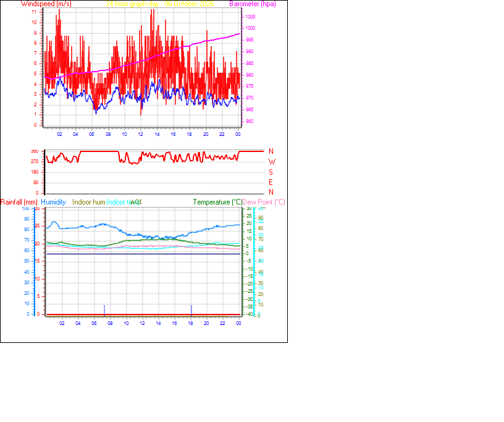Screen dimensions: 504x422
Task: Click compass letter "S" on direction chart
Action: 271,172
